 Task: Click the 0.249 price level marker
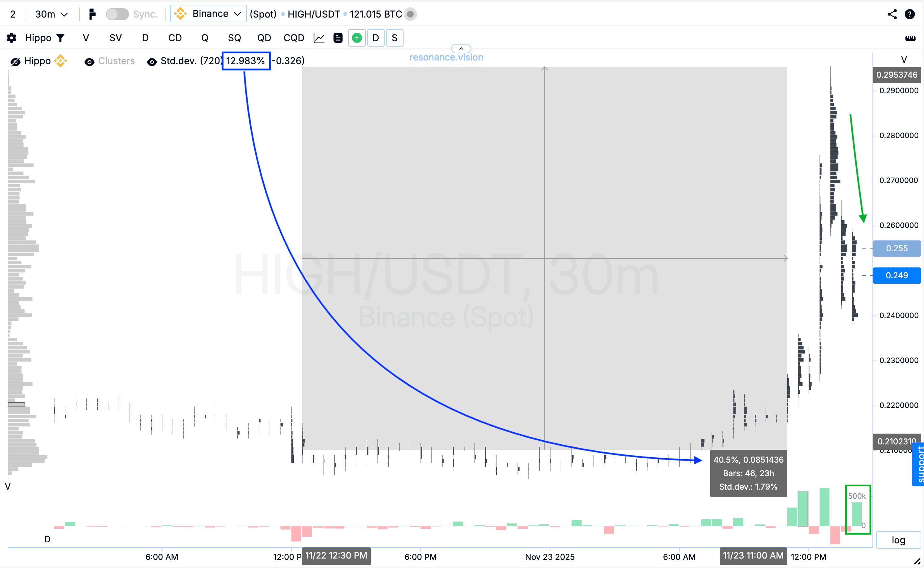click(897, 276)
